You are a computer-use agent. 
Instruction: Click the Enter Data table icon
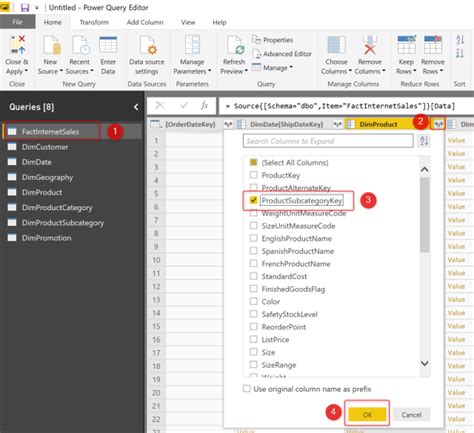108,45
